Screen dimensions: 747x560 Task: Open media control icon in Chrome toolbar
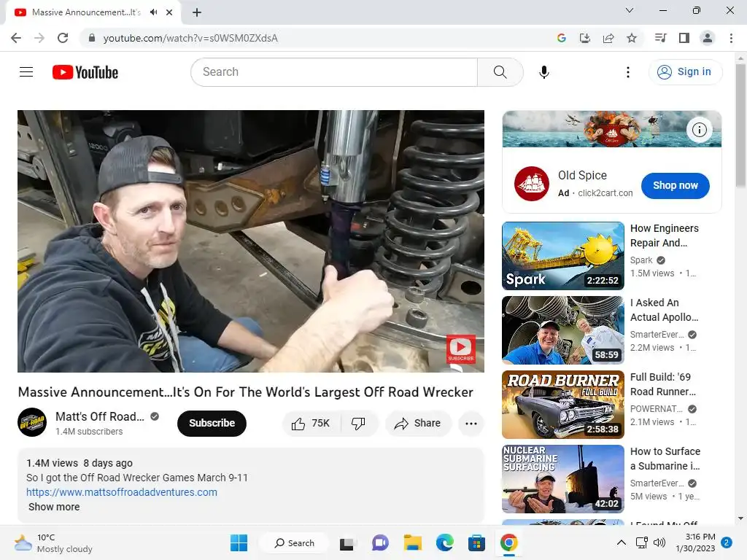(x=660, y=38)
